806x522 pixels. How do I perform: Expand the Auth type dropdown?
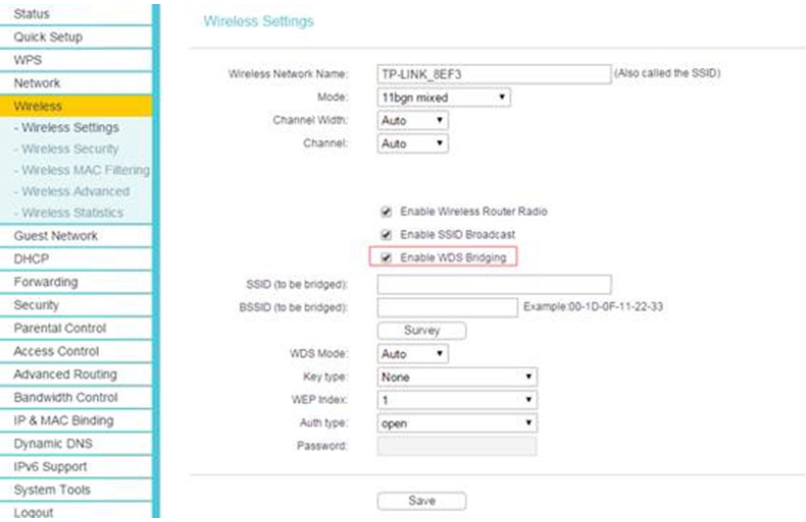pyautogui.click(x=457, y=423)
